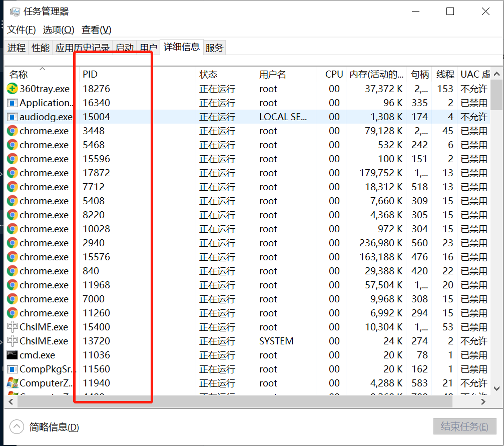
Task: Select the memory value 37,372 K
Action: [384, 89]
